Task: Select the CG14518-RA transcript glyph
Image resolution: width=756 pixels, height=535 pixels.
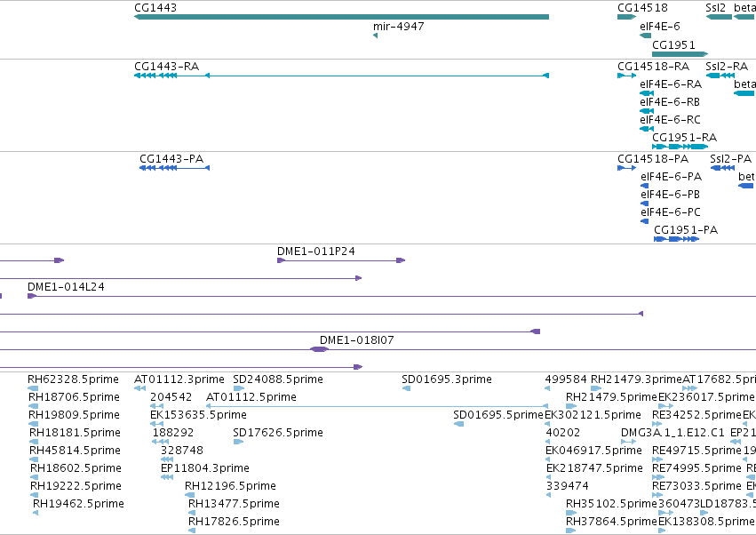Action: [x=627, y=76]
